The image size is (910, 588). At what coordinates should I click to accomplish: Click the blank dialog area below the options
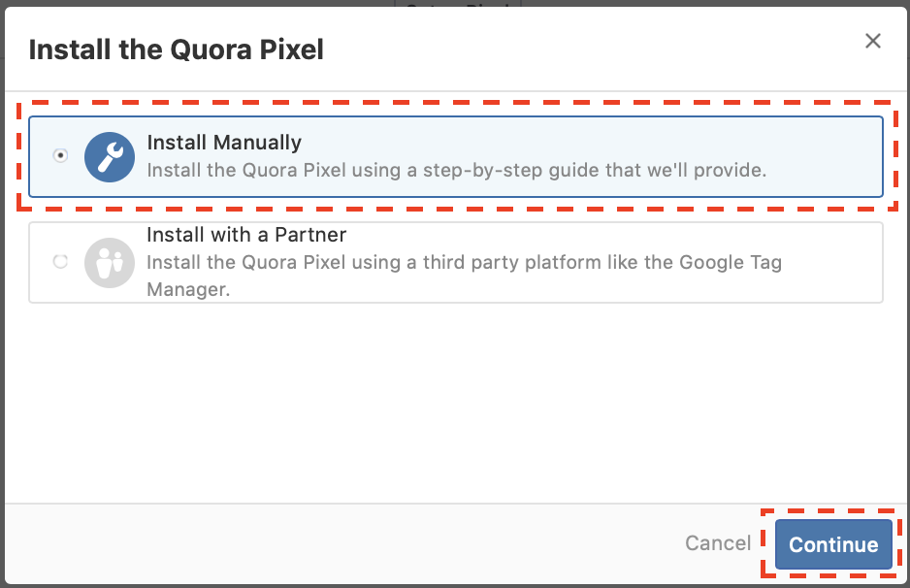(x=455, y=408)
